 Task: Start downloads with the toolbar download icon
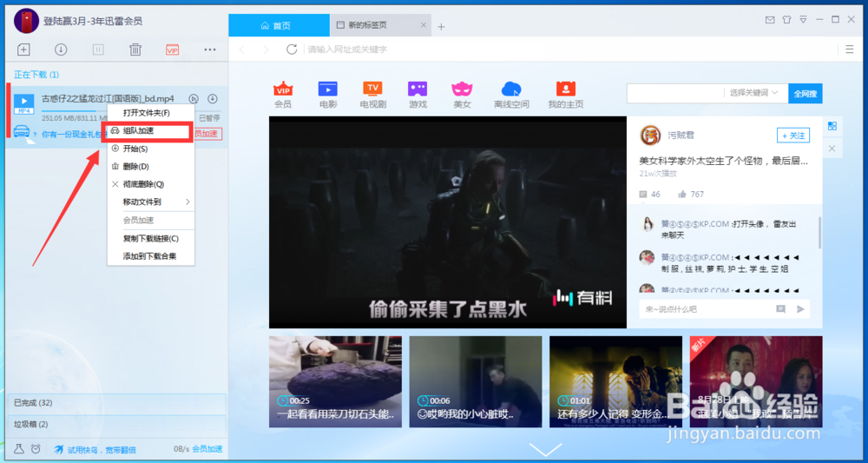(x=61, y=50)
